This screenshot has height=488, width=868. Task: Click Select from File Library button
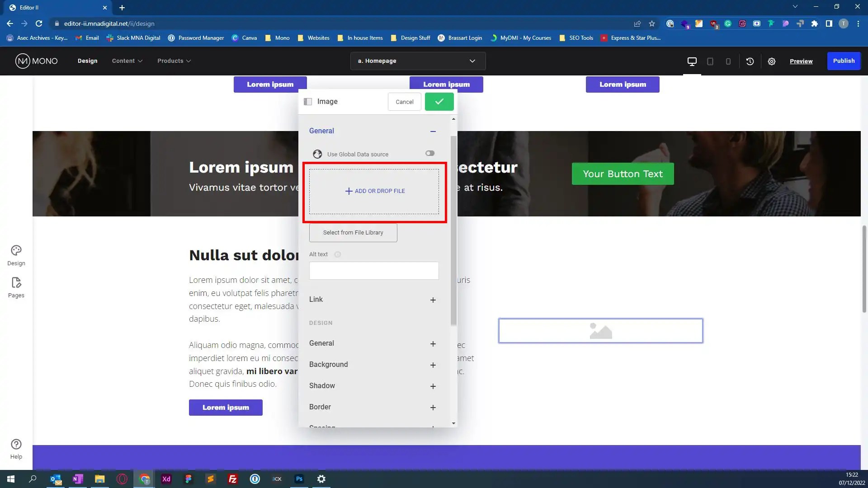[353, 233]
